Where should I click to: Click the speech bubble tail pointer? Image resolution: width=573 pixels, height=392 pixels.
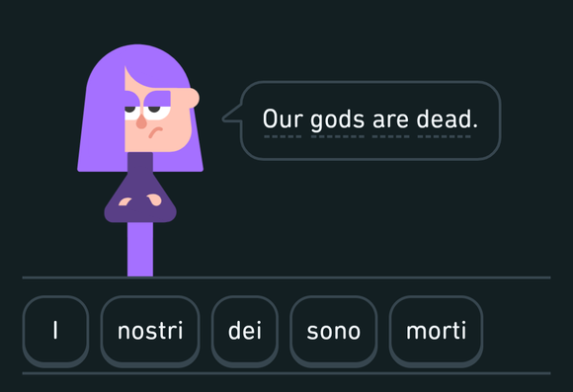coord(232,114)
